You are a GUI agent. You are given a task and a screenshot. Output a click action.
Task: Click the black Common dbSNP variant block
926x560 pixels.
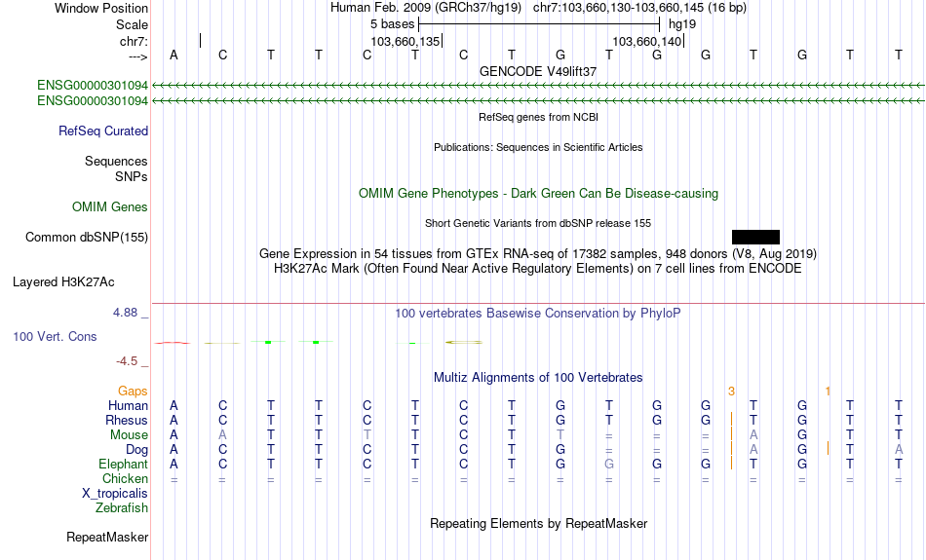[x=755, y=238]
